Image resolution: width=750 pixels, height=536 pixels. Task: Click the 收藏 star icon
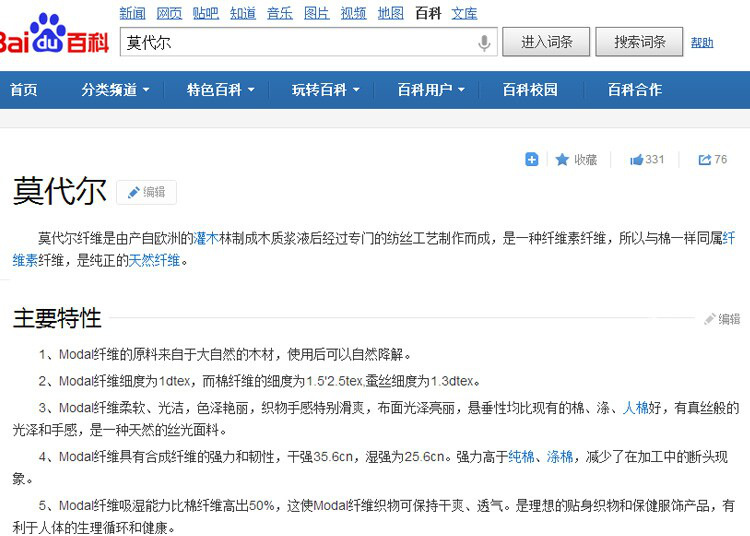pos(563,160)
